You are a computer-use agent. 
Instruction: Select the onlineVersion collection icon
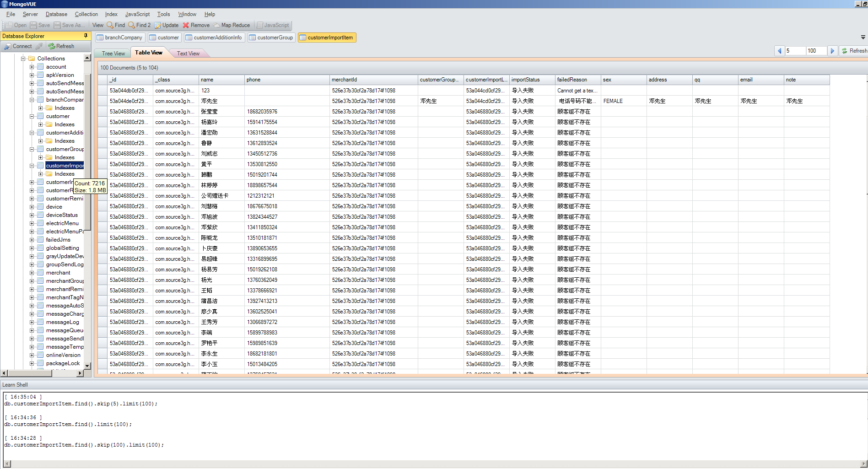(40, 355)
